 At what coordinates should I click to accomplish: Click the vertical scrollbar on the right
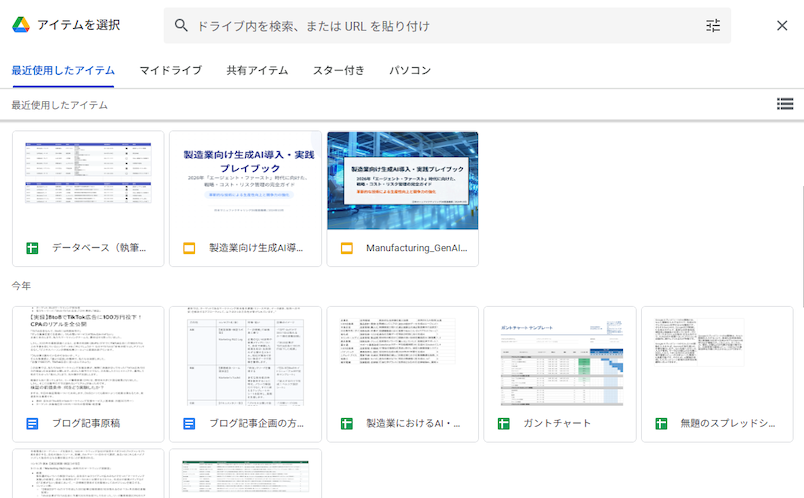point(802,247)
